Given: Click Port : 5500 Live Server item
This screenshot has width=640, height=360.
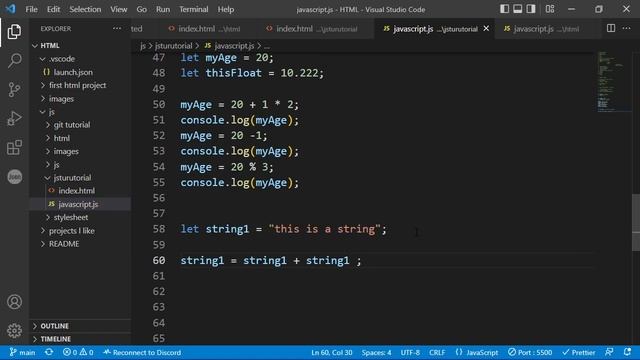Looking at the screenshot, I should [x=530, y=353].
